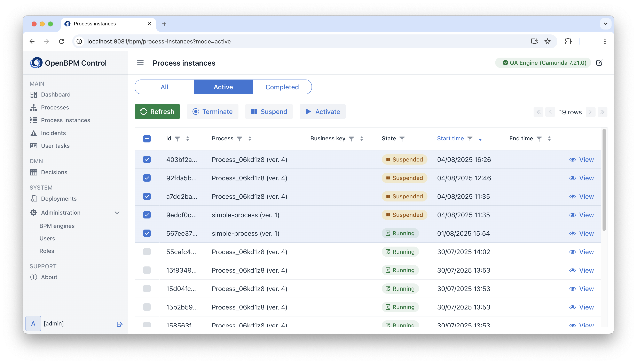Click the Activate button
This screenshot has width=637, height=364.
(x=323, y=111)
